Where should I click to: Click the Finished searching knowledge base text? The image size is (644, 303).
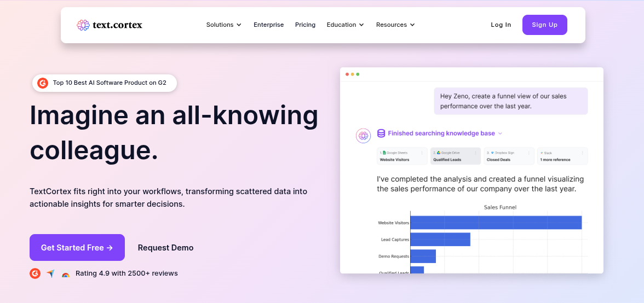[x=441, y=133]
